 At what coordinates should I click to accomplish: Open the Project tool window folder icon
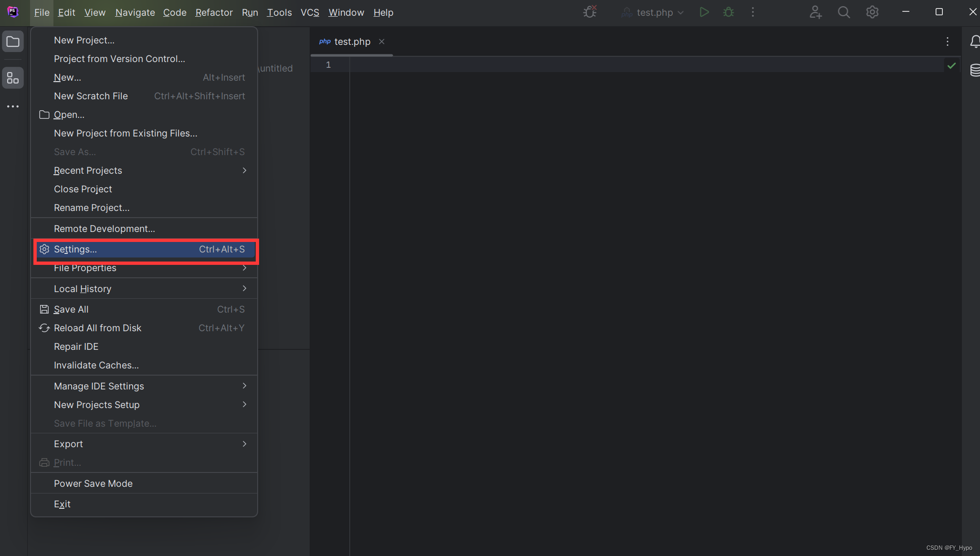coord(13,42)
